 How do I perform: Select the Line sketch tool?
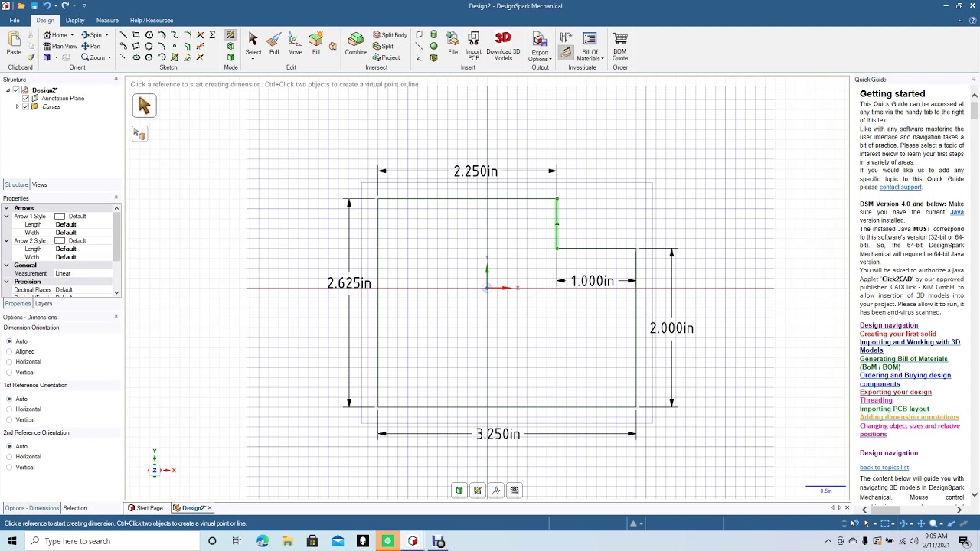123,35
